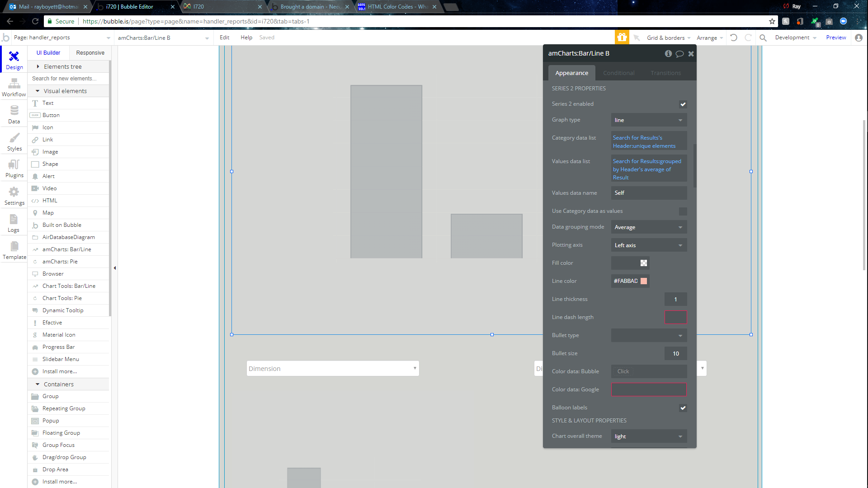Open the Design section in sidebar

14,60
